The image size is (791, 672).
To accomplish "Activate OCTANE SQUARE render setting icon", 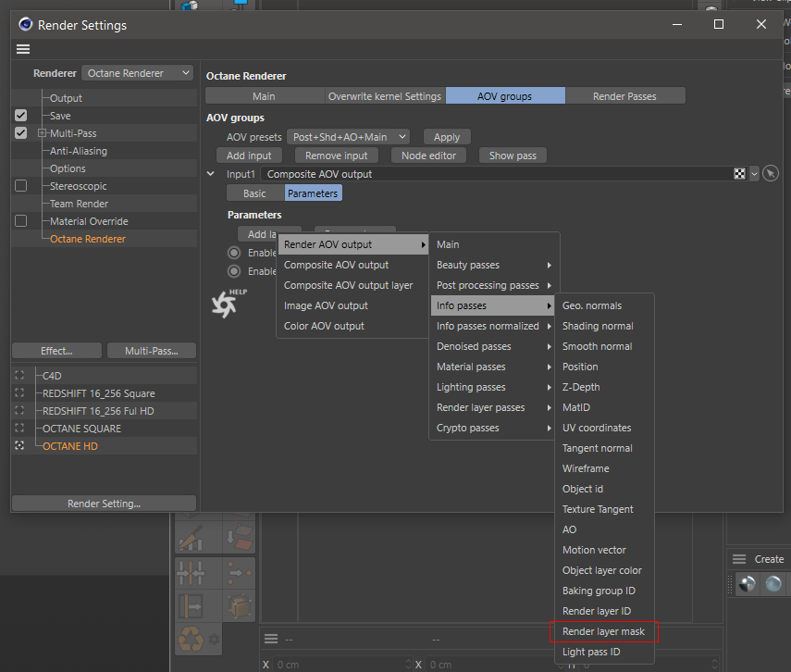I will (x=19, y=429).
